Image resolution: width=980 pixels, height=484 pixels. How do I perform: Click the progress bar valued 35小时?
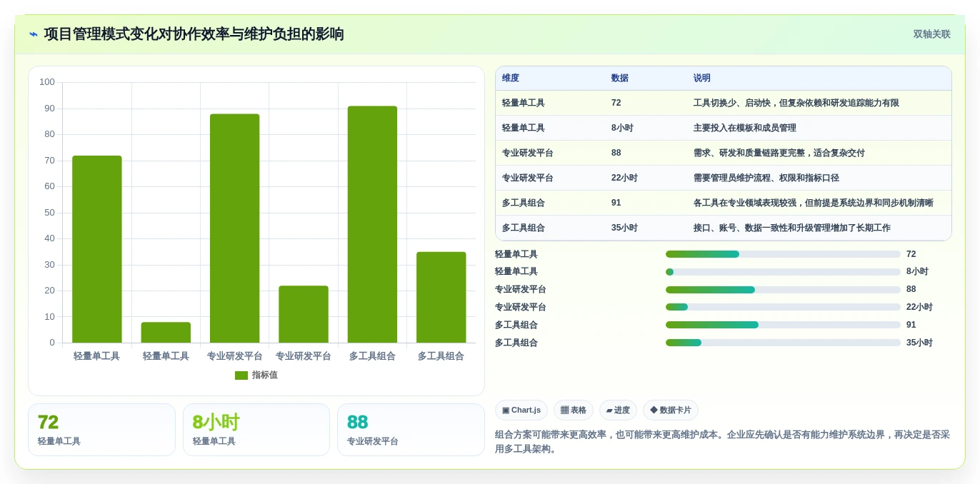tap(783, 343)
